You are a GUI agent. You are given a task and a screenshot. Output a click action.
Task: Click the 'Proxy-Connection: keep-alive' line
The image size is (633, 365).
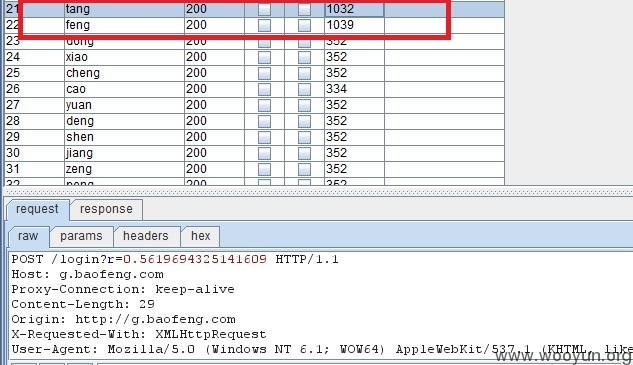pyautogui.click(x=123, y=289)
